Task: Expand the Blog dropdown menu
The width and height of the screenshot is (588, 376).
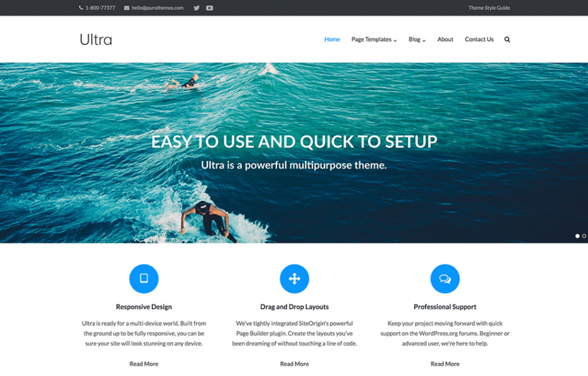Action: 417,40
